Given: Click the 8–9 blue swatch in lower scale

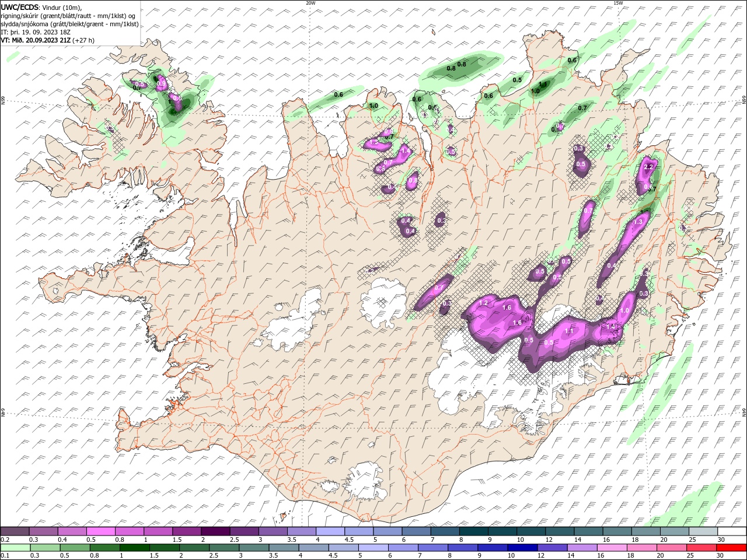Looking at the screenshot, I should [x=463, y=548].
